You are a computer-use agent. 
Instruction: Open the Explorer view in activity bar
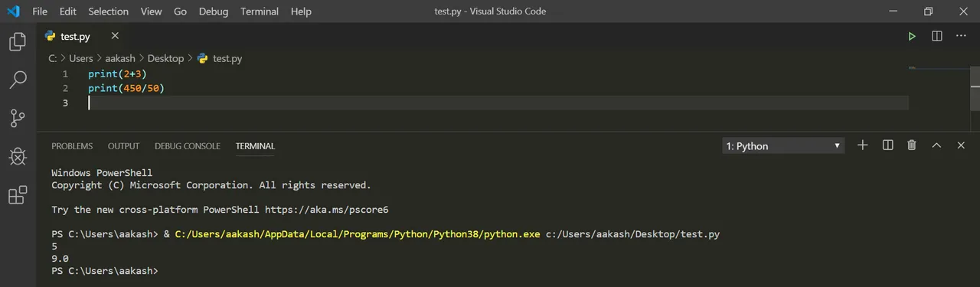coord(17,41)
